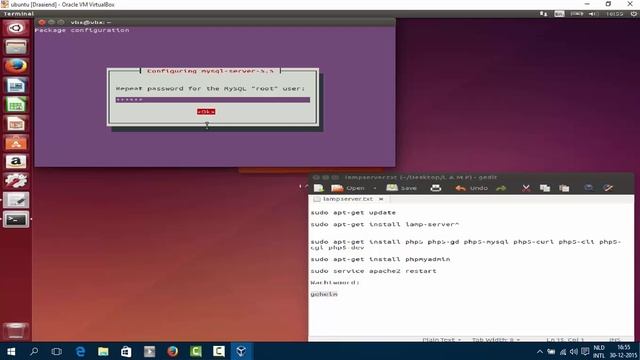This screenshot has width=640, height=360.
Task: Launch Microsoft Edge from taskbar
Action: [x=80, y=351]
